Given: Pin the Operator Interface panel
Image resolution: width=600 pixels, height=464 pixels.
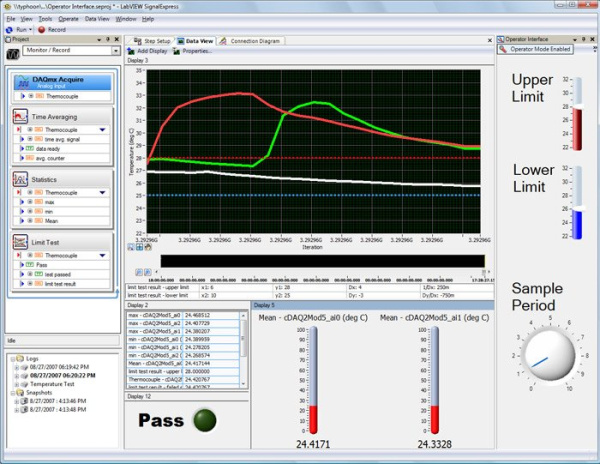Looking at the screenshot, I should tap(584, 40).
